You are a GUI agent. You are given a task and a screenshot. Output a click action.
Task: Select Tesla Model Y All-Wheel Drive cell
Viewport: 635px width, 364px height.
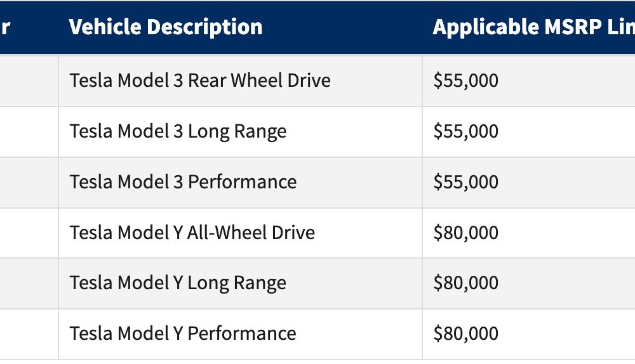click(x=241, y=233)
